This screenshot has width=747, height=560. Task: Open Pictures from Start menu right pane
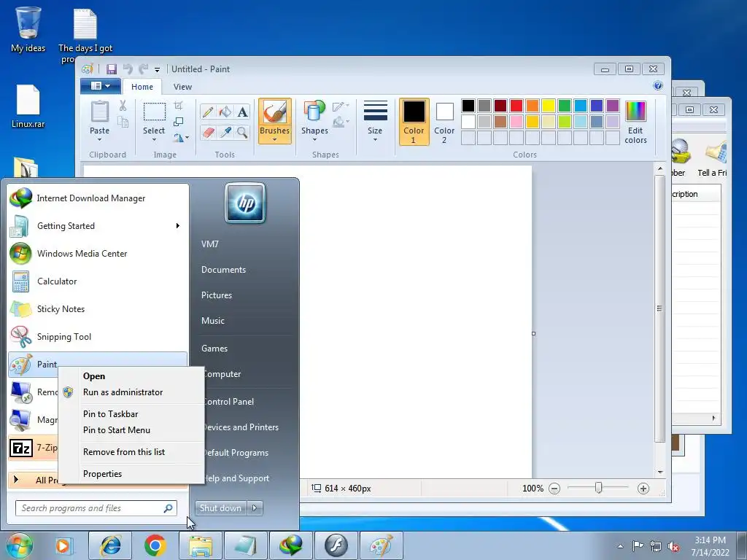point(216,295)
